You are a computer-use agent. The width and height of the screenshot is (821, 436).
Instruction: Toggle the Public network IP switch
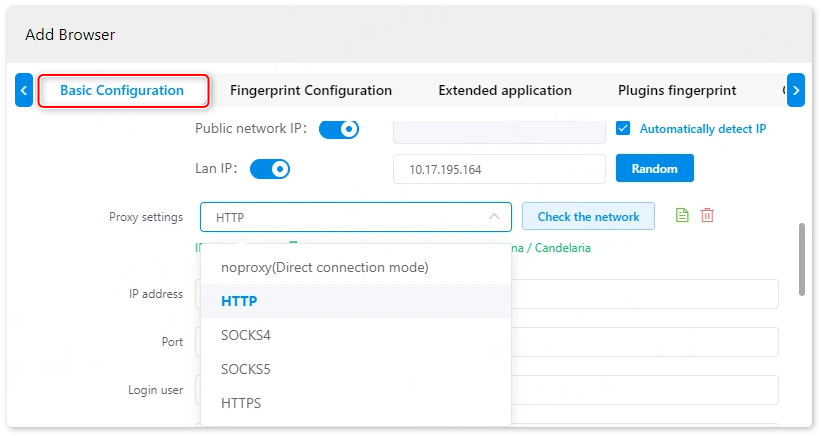point(338,129)
